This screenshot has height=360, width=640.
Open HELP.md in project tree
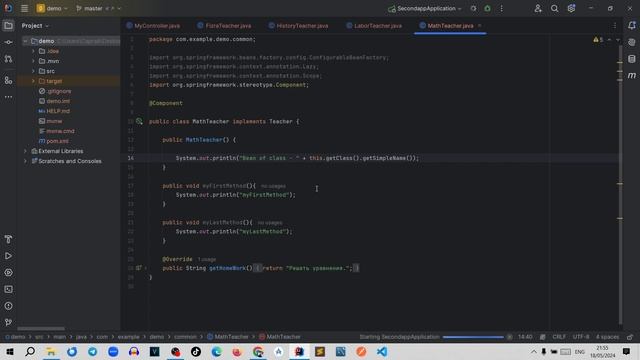pyautogui.click(x=58, y=111)
